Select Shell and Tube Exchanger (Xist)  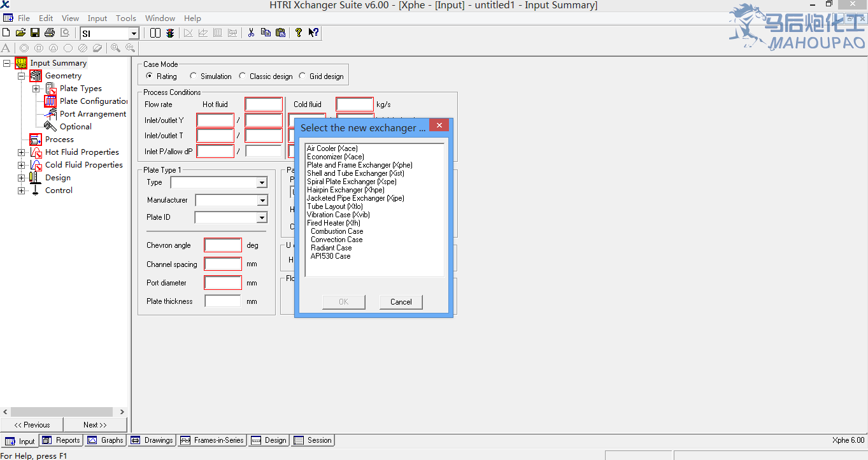point(355,173)
